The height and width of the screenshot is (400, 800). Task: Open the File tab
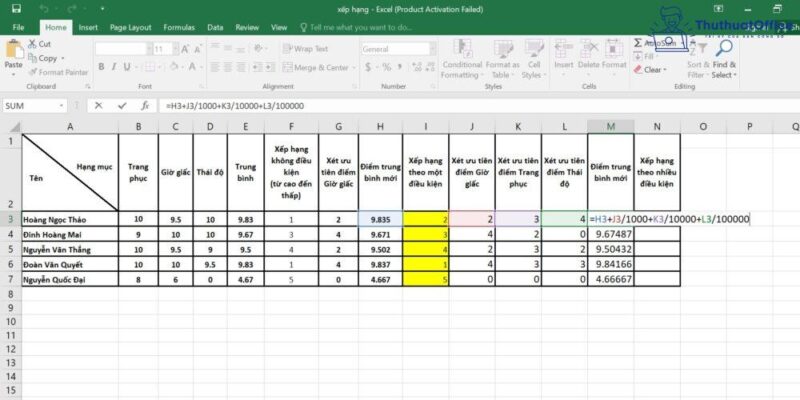tap(18, 28)
